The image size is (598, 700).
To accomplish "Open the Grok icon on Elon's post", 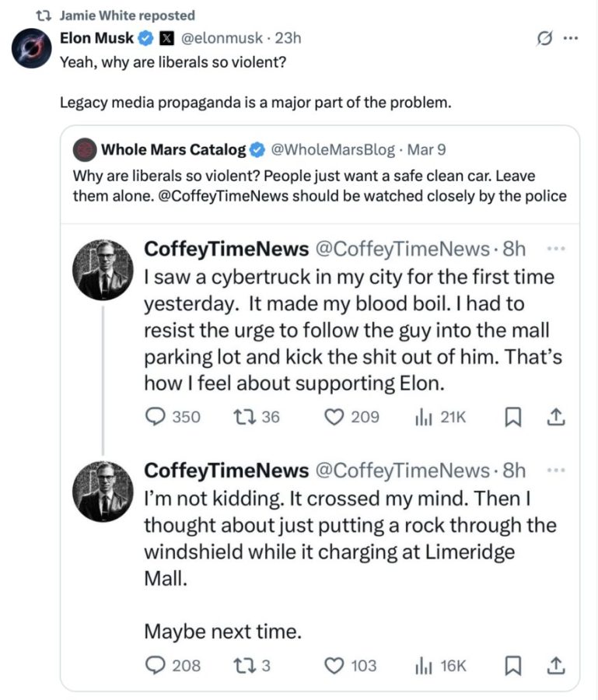I will [546, 37].
